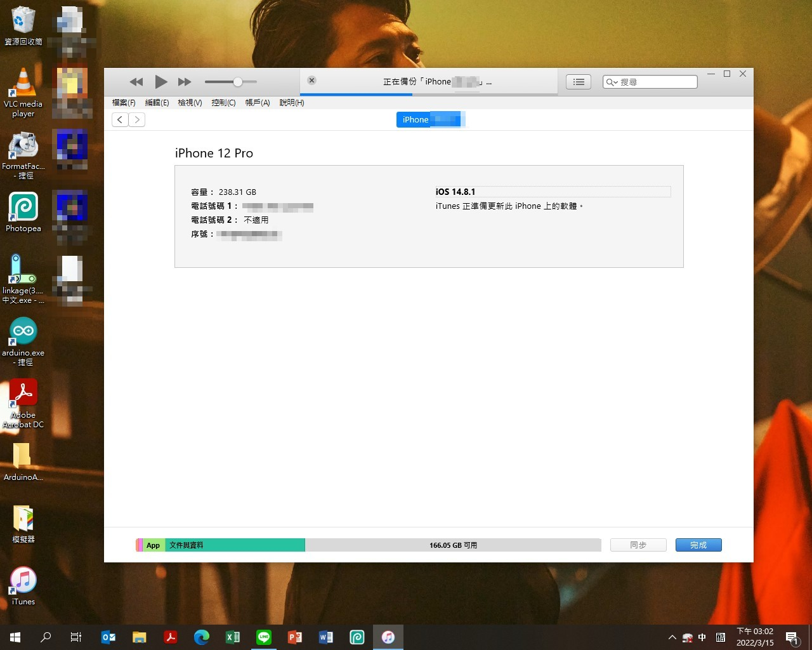Open the Windows Start menu
812x650 pixels.
(x=15, y=637)
